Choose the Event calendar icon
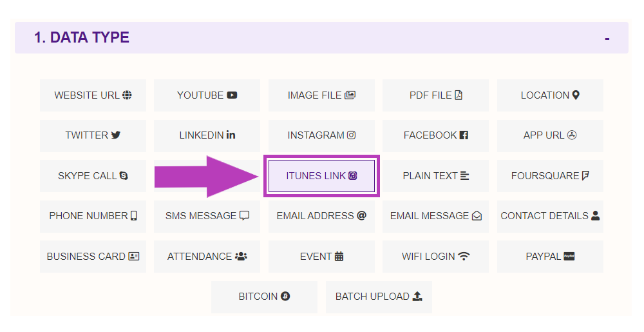Viewport: 644px width, 332px height. coord(339,256)
